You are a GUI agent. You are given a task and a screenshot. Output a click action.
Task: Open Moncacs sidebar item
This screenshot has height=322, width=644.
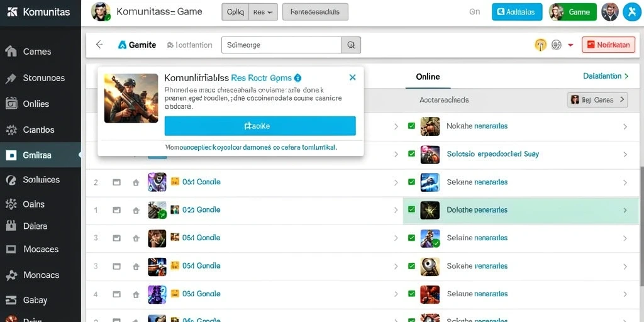click(40, 275)
